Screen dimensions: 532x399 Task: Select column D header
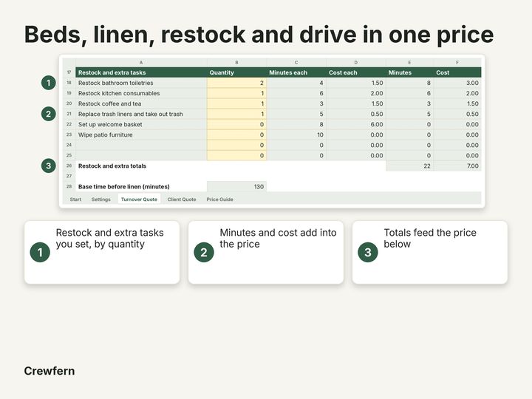(x=356, y=62)
